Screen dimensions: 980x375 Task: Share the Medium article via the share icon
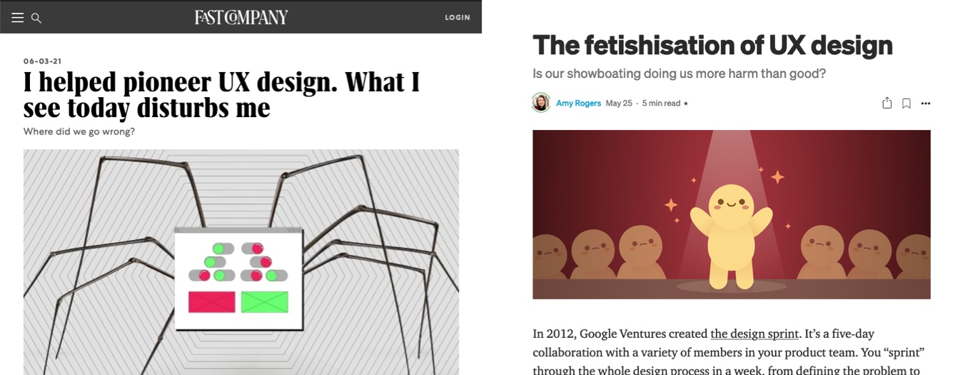[886, 103]
